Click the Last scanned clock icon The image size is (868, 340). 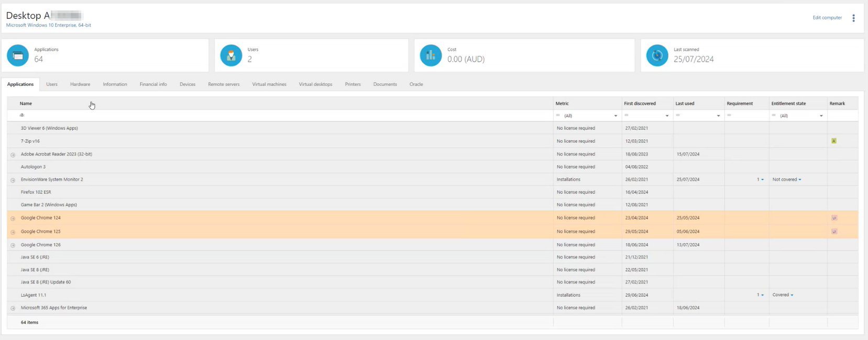point(657,55)
